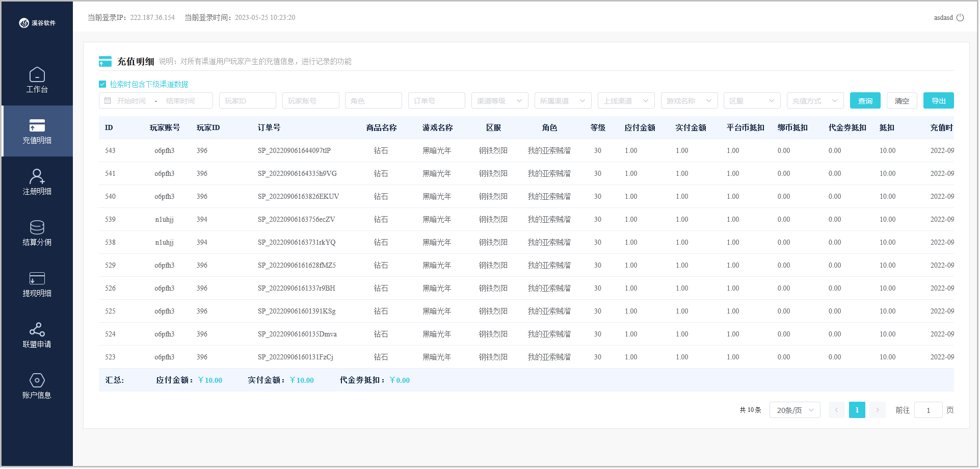Open the 结算分佣 database icon

click(x=37, y=227)
